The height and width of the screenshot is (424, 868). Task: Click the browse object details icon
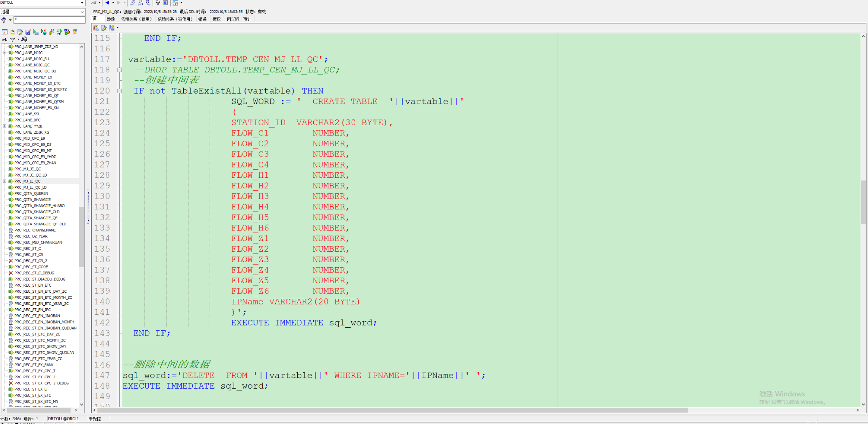click(5, 32)
